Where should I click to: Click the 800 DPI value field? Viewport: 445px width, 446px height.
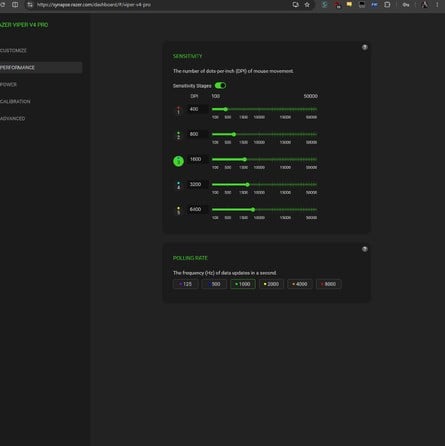pyautogui.click(x=197, y=134)
